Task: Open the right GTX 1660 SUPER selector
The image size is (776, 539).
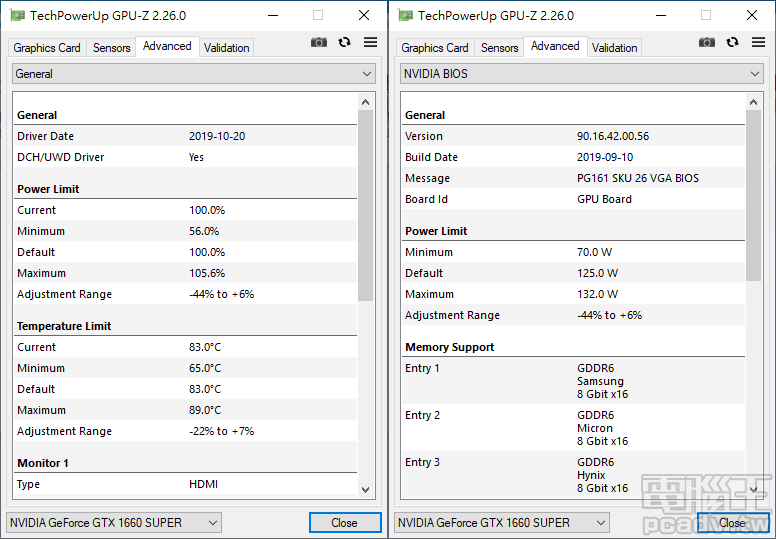Action: point(502,522)
